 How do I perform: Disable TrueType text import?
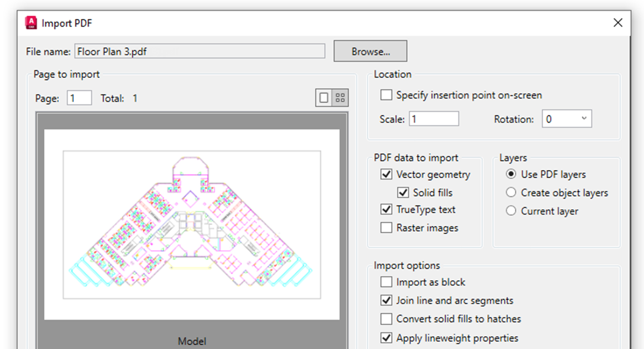[386, 209]
